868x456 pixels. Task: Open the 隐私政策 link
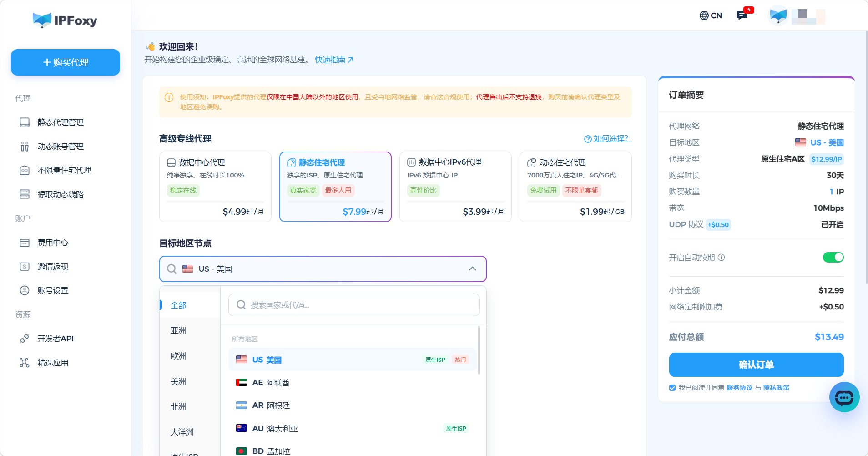point(776,388)
